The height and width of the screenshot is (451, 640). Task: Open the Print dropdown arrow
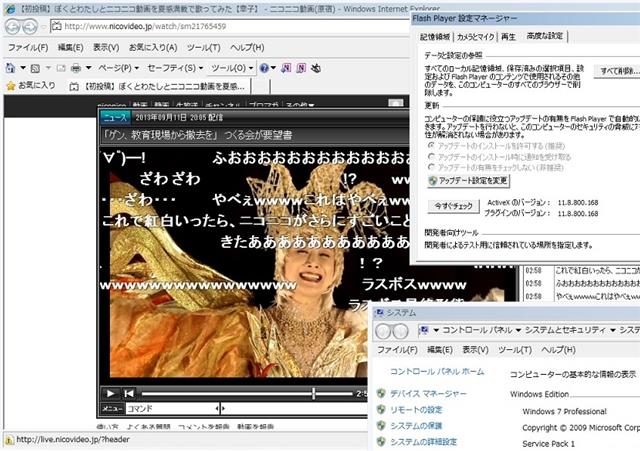pyautogui.click(x=88, y=68)
